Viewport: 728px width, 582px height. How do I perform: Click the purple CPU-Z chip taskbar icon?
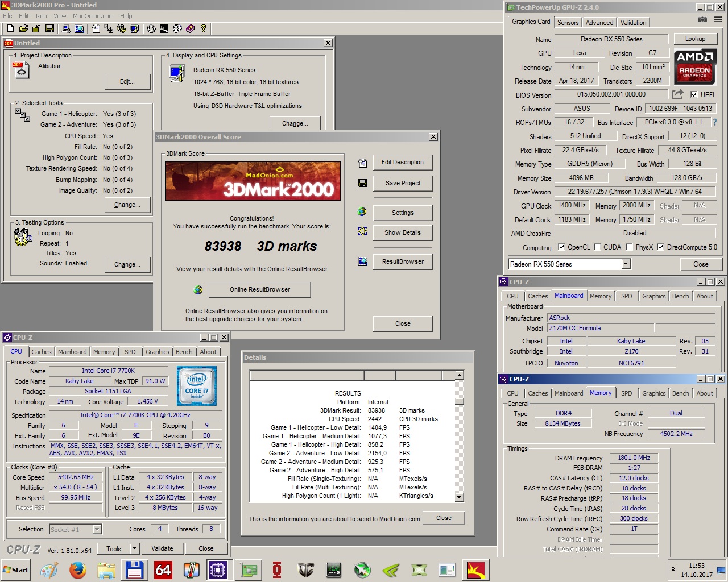(x=218, y=569)
